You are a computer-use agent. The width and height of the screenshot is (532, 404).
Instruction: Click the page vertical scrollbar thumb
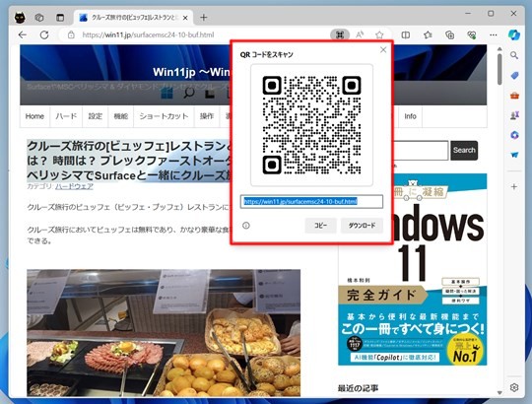[x=499, y=69]
